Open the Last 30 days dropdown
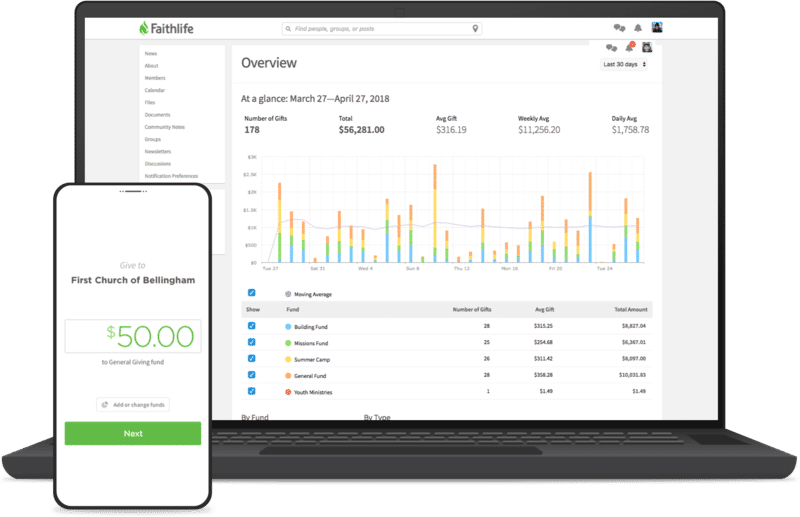This screenshot has height=517, width=800. [x=624, y=64]
